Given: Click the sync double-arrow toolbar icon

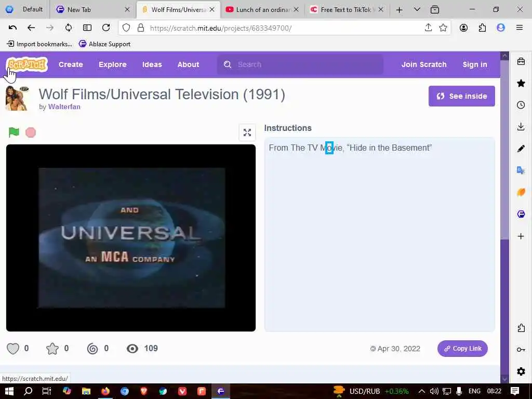Looking at the screenshot, I should click(x=69, y=28).
